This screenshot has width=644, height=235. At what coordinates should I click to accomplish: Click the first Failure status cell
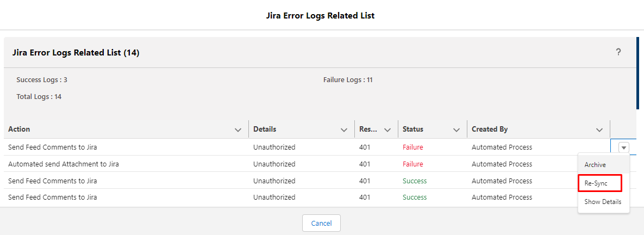point(413,147)
